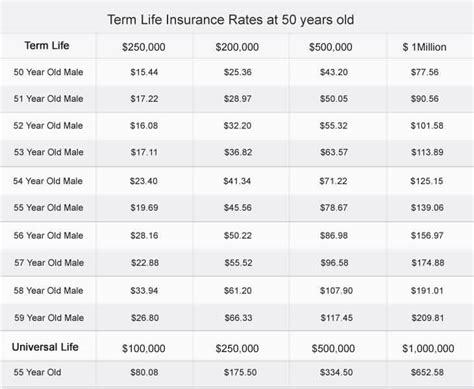Click the $1,000,000 universal life header
Viewport: 474px width, 389px height.
(x=428, y=349)
